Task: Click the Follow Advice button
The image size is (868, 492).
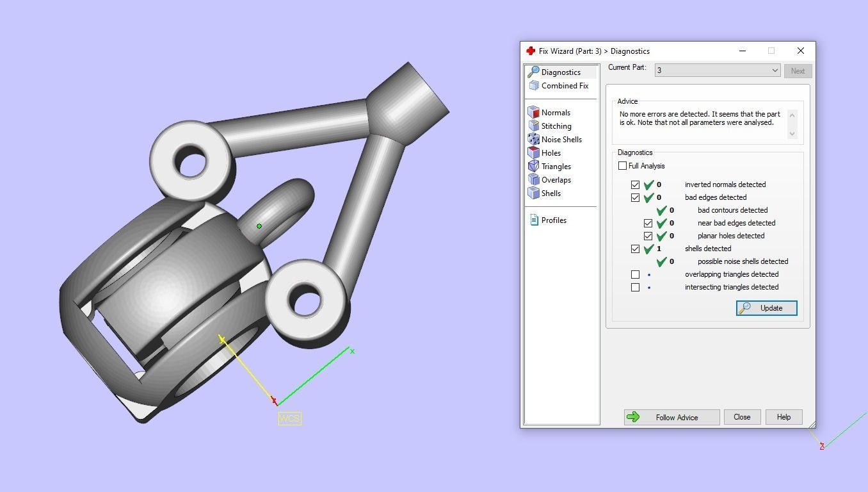Action: [671, 417]
